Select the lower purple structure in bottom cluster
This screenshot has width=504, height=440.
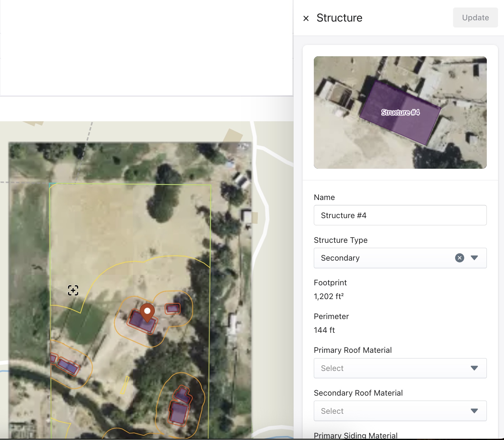[x=178, y=413]
